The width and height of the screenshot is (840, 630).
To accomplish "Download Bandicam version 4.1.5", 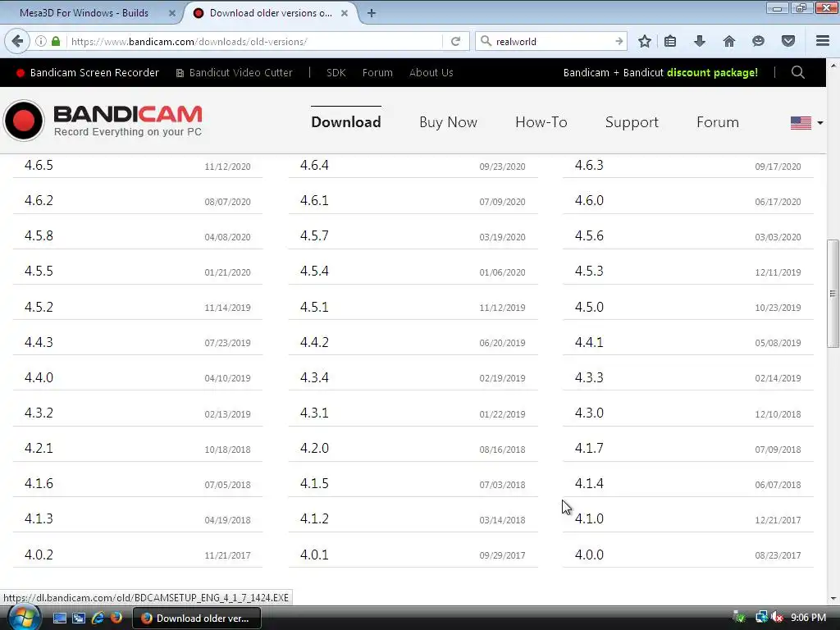I will pyautogui.click(x=314, y=484).
